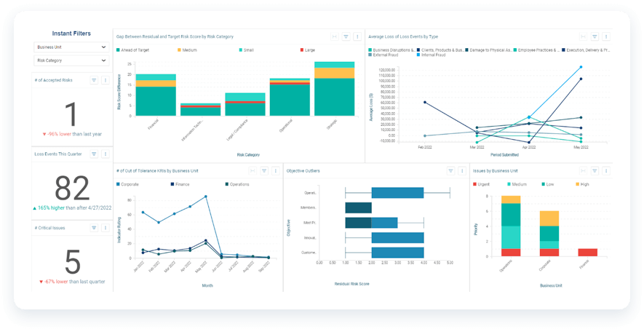644x332 pixels.
Task: Click the '5' critical issues value
Action: click(72, 262)
